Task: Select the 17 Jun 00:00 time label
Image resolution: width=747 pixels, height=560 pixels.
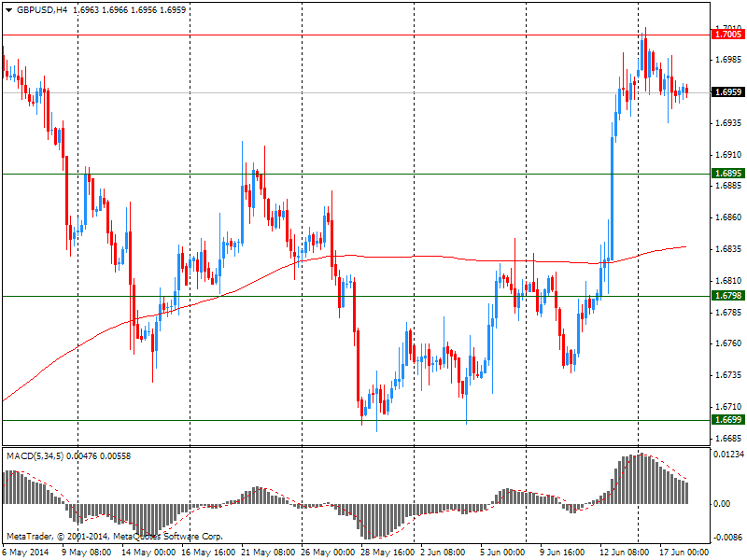Action: coord(684,553)
